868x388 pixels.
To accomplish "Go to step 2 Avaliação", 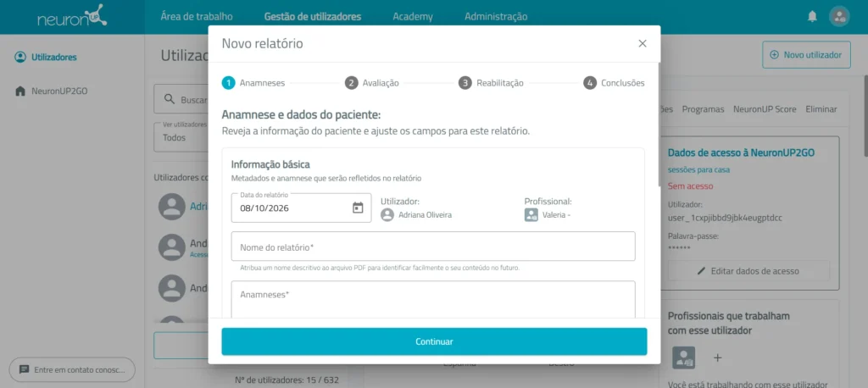I will tap(371, 83).
